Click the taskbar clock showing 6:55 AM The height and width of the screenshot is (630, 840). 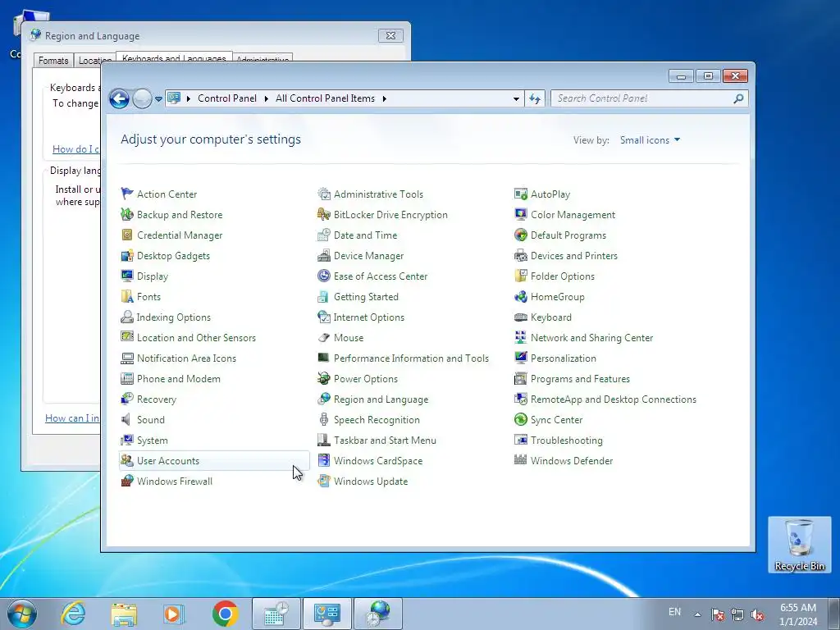[x=798, y=614]
